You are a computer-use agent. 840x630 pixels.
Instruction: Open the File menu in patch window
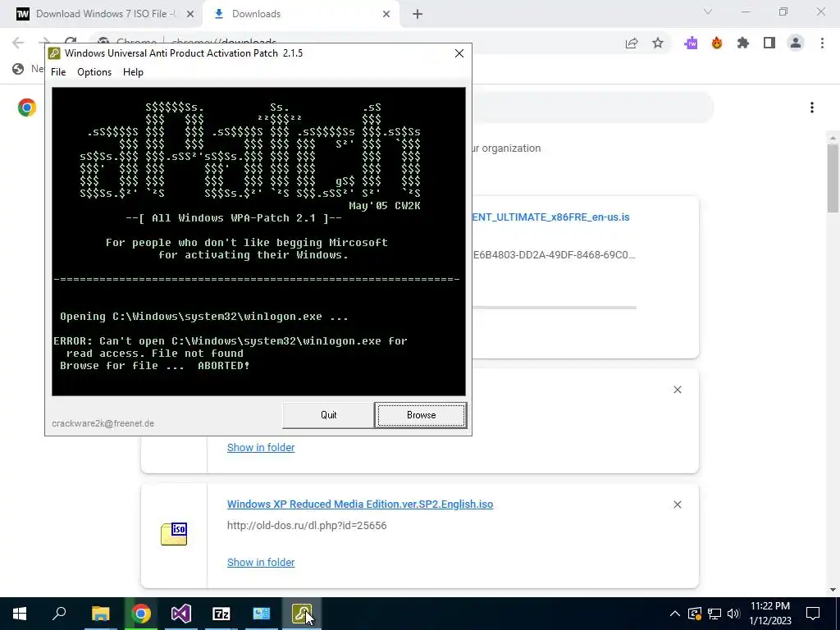58,72
